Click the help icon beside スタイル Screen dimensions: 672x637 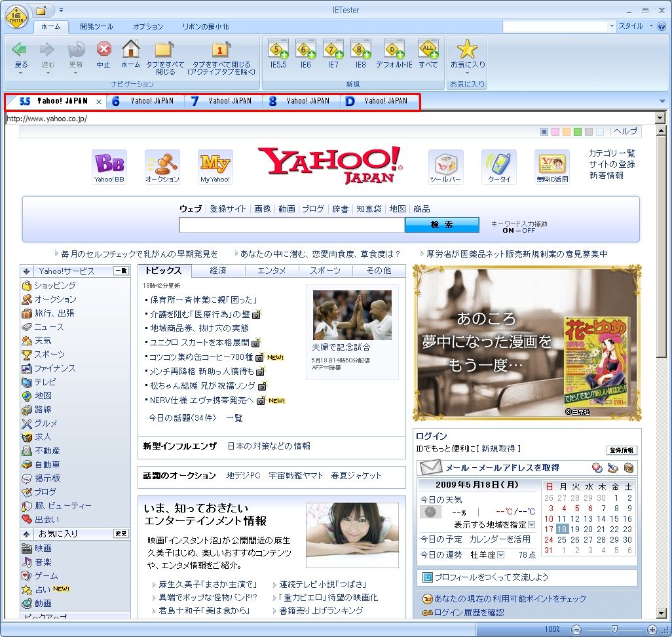662,26
